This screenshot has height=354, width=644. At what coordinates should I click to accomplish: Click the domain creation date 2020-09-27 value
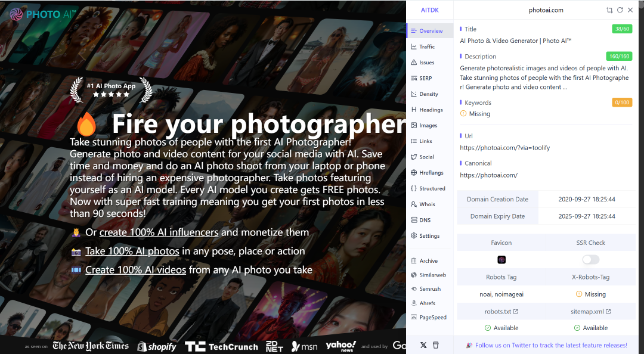(x=587, y=199)
